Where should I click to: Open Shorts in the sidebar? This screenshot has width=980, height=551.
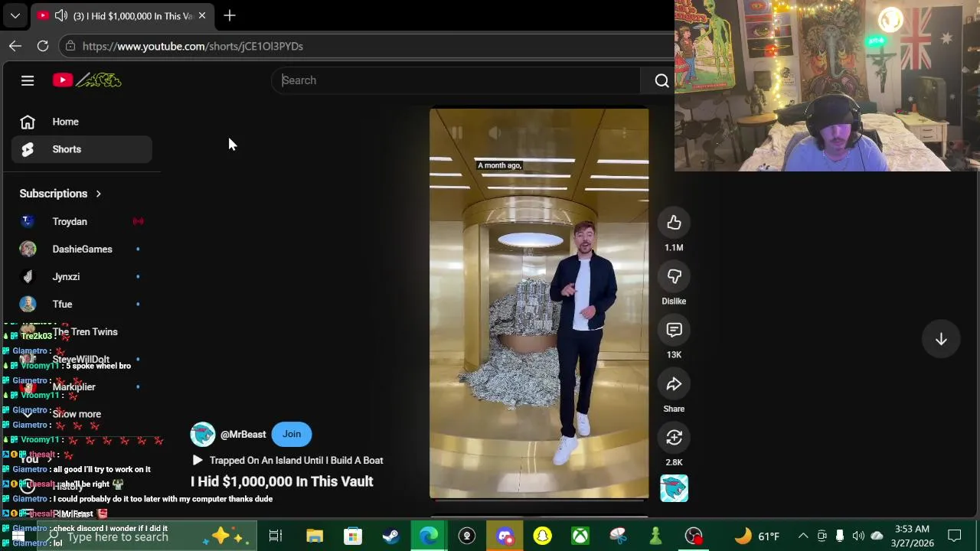82,149
